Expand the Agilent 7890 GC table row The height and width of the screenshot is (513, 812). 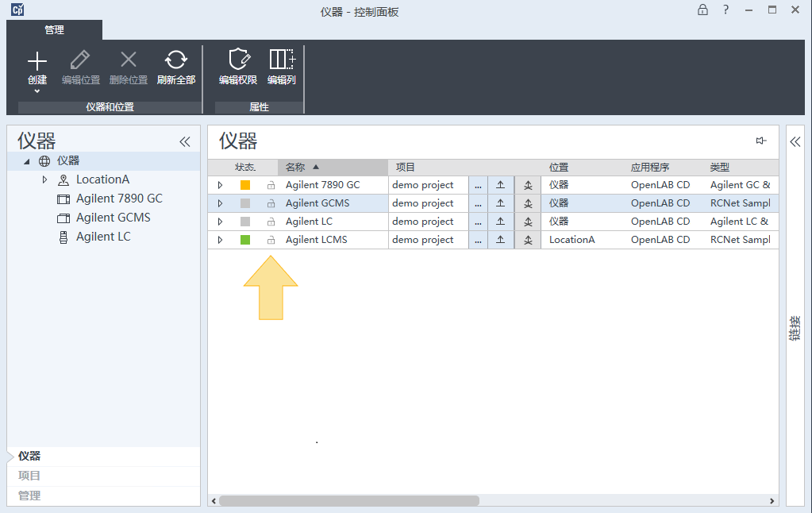click(220, 185)
